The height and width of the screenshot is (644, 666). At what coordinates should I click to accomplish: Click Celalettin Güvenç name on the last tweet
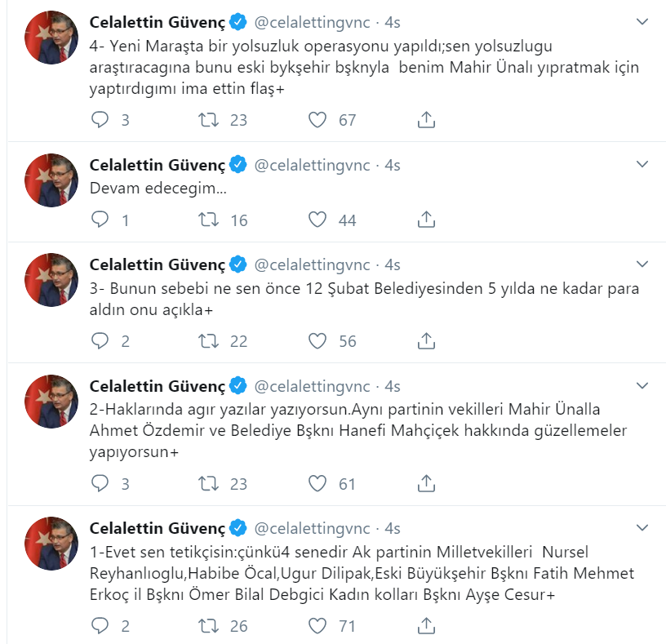[x=157, y=527]
